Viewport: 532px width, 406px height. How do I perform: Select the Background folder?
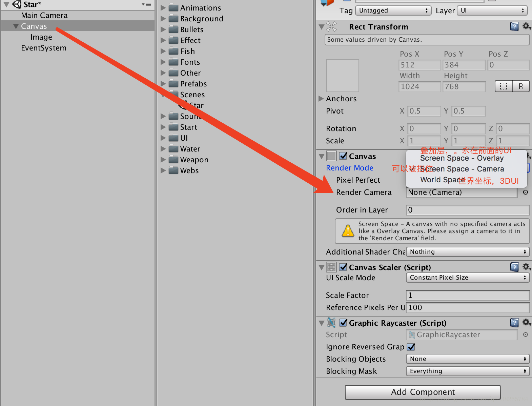click(x=202, y=19)
